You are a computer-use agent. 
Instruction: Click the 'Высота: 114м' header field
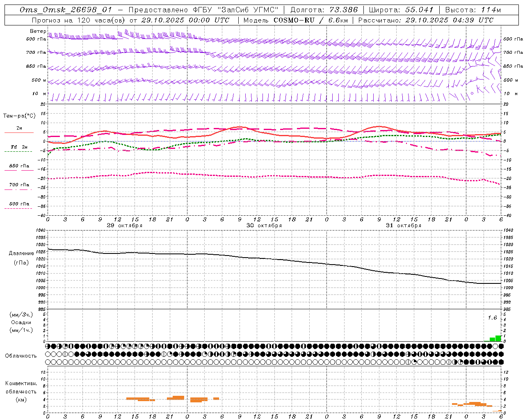[473, 10]
